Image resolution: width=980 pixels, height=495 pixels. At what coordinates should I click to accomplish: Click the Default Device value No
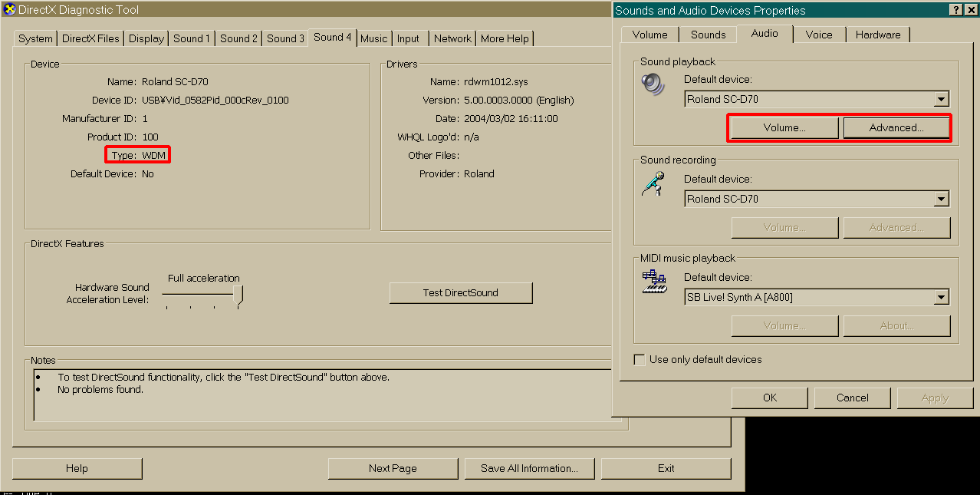148,174
